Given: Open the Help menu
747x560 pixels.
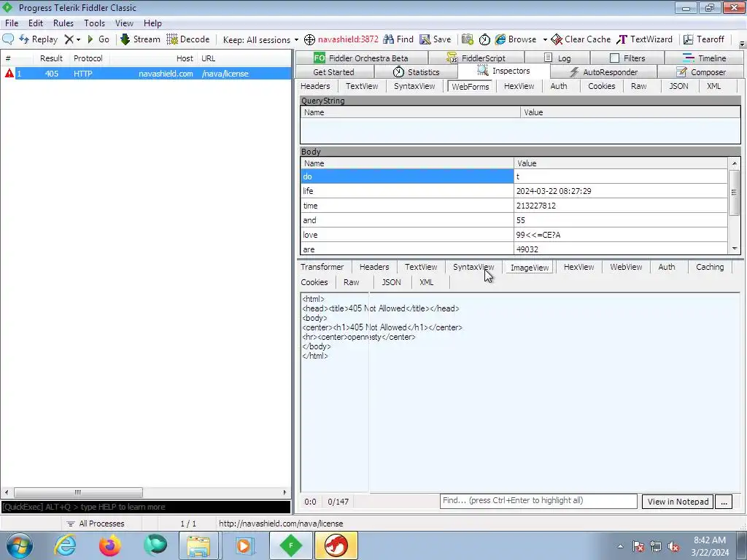Looking at the screenshot, I should 152,23.
